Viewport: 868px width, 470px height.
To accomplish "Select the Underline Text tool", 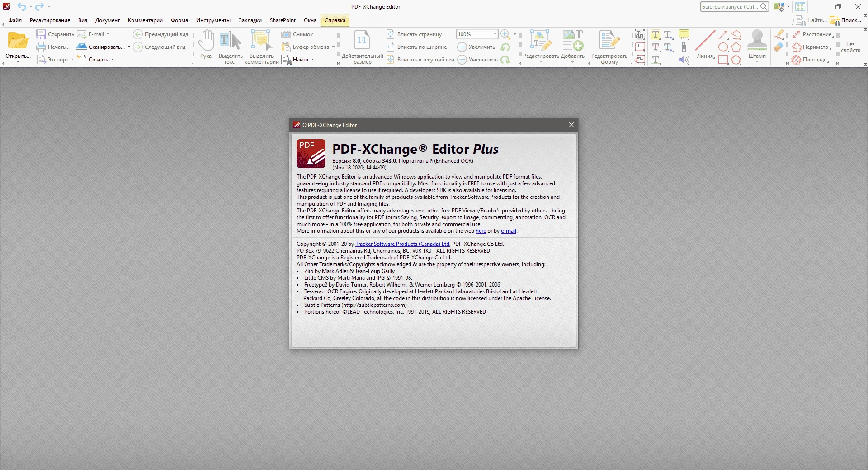I will (656, 60).
